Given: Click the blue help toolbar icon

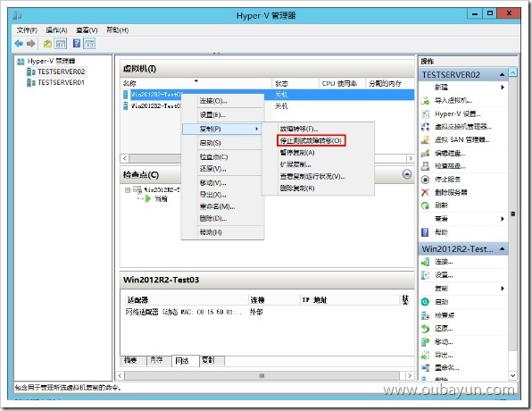Looking at the screenshot, I should point(77,43).
